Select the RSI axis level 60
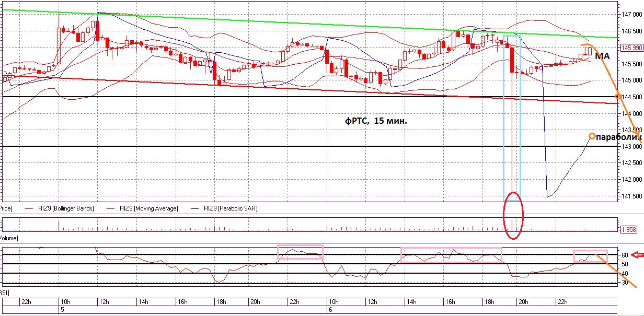644x316 pixels. coord(624,255)
